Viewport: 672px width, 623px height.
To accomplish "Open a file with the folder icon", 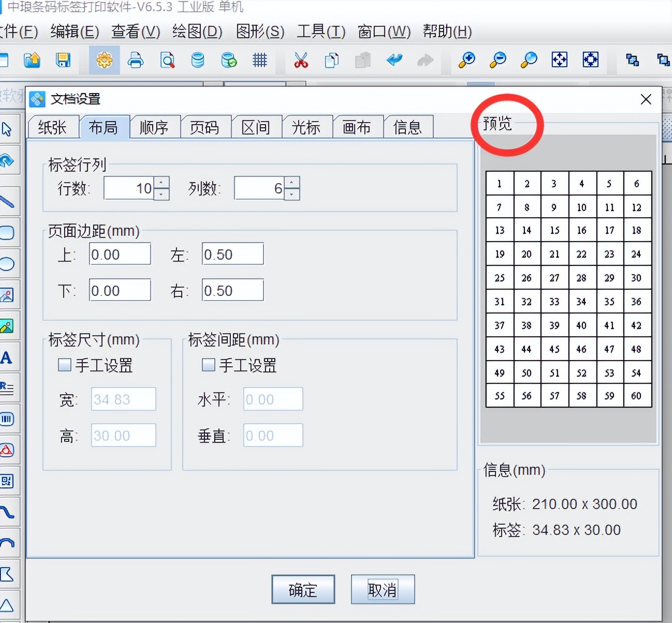I will [32, 60].
